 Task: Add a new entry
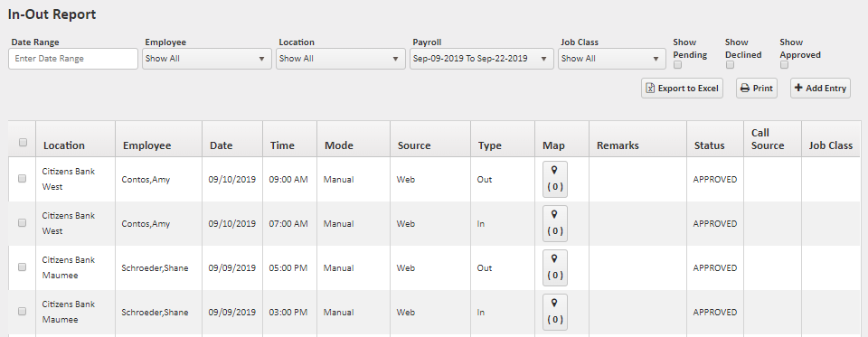820,88
